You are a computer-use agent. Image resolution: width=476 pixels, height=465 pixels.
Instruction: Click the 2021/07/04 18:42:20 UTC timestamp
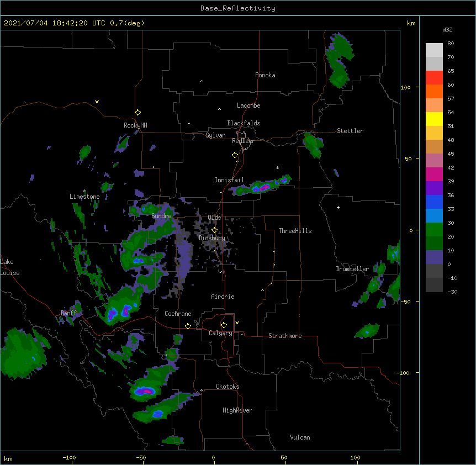(x=50, y=23)
